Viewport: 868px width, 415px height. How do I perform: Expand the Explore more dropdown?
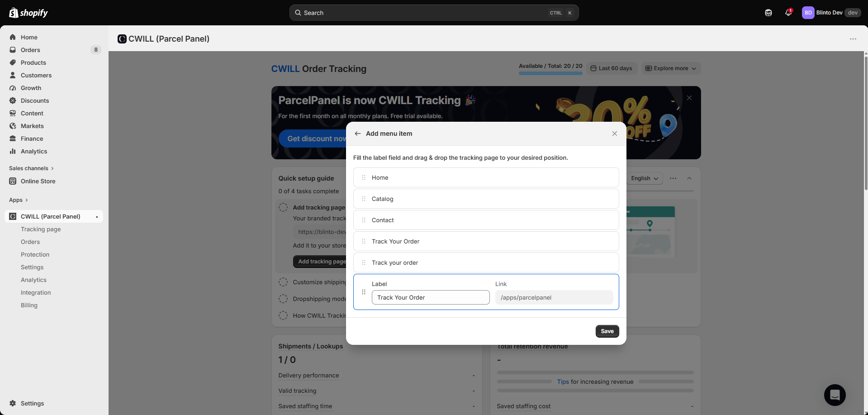(x=671, y=68)
